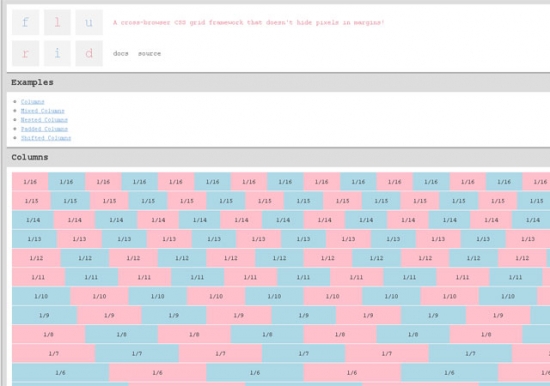Select the leftmost 1/7 grid cell
The height and width of the screenshot is (386, 550).
[x=54, y=354]
